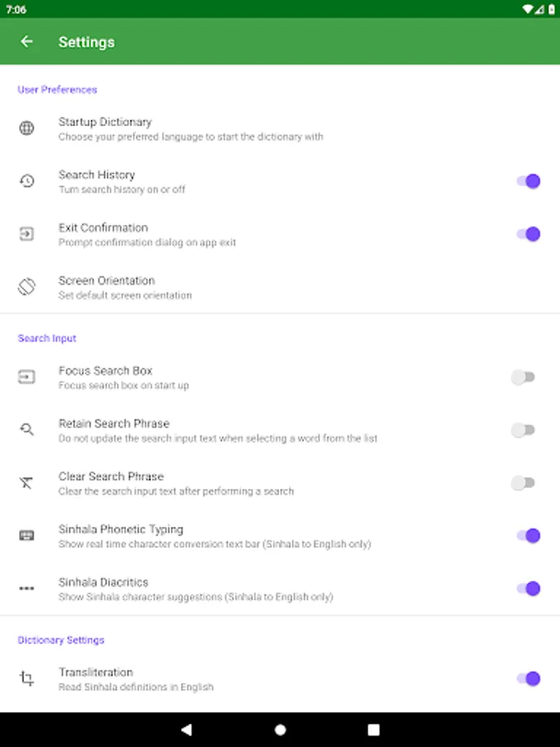Enable the Focus Search Box switch

click(523, 377)
